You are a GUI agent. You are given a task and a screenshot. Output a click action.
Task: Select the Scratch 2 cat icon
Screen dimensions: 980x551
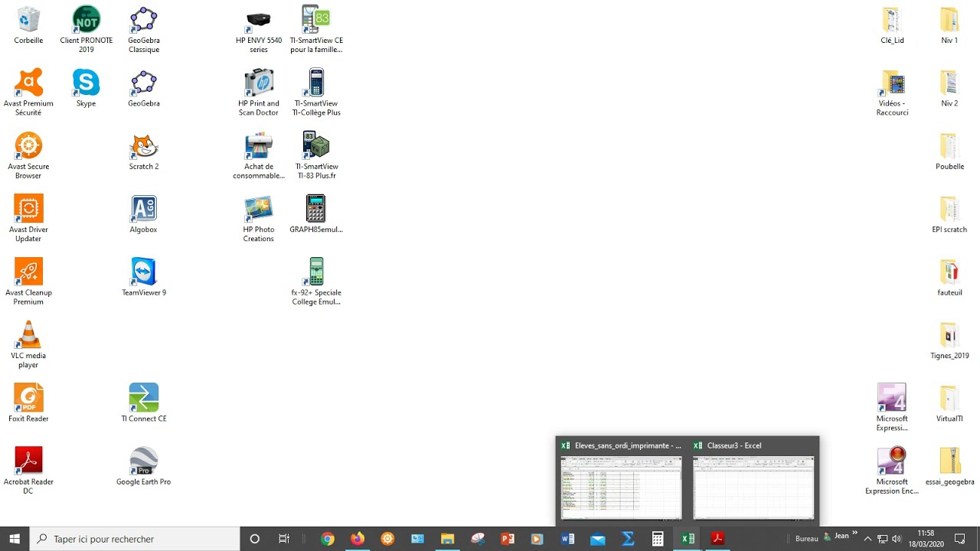pos(144,151)
